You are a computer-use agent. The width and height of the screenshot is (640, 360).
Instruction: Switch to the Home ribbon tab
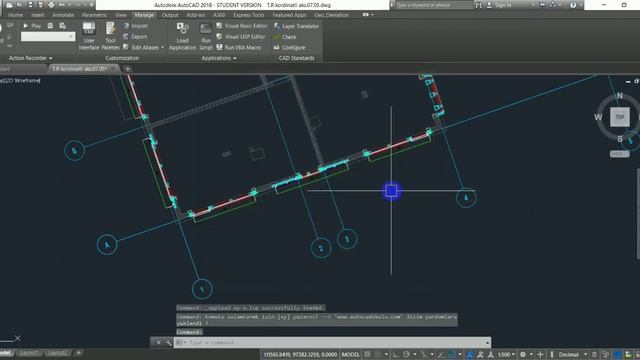pos(16,15)
